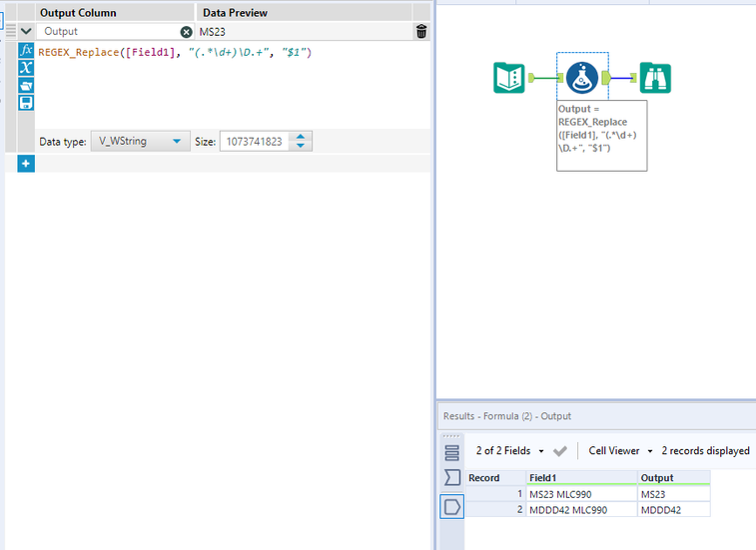Click the Text Input tool output anchor
The image size is (756, 550).
(531, 78)
